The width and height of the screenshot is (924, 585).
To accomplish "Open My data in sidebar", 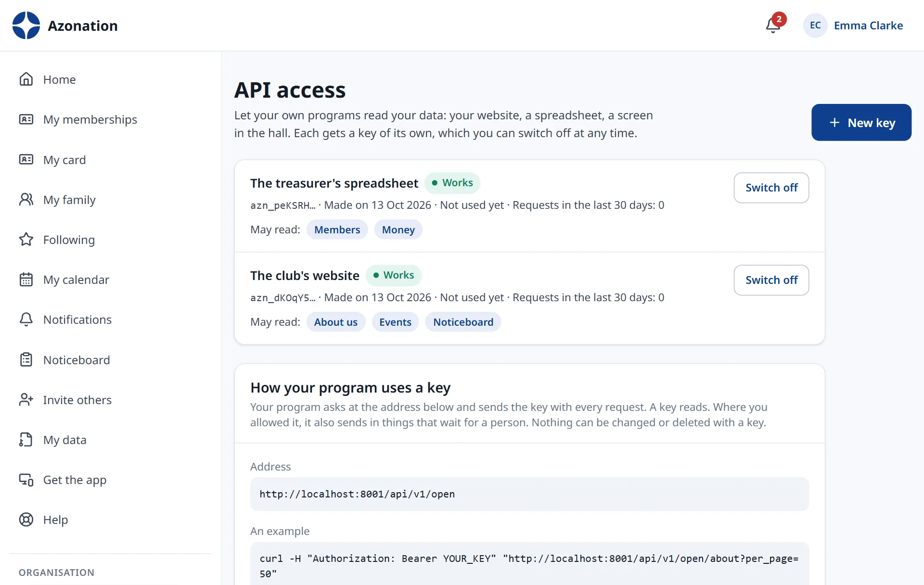I will coord(110,440).
